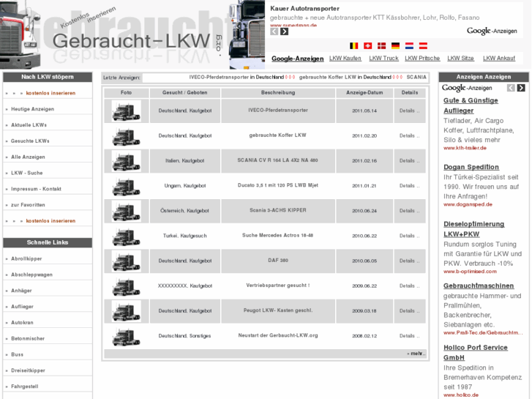Open truck thumbnail for Vertriebspartner gesucht row
Image resolution: width=532 pixels, height=399 pixels.
(126, 286)
